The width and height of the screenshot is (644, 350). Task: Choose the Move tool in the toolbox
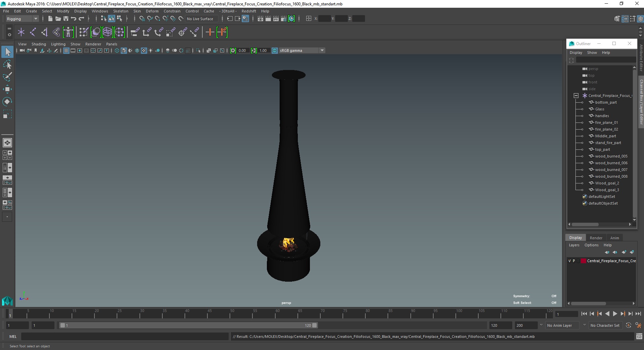pos(7,89)
